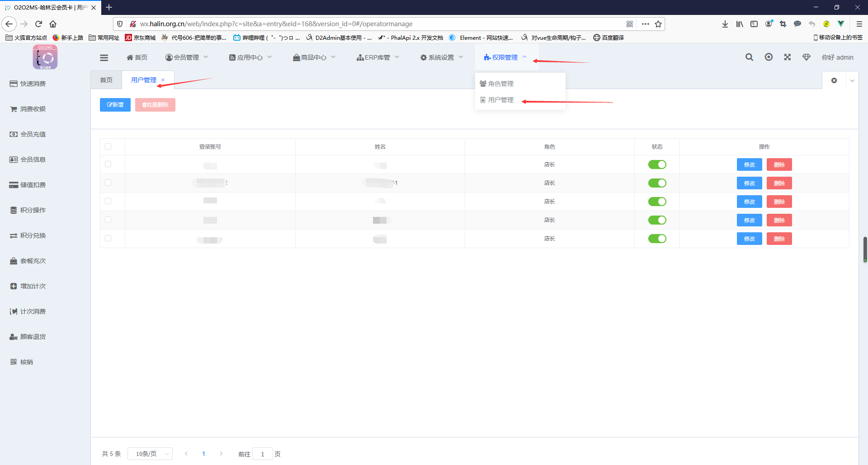The height and width of the screenshot is (465, 868).
Task: Reload the page with browser refresh icon
Action: tap(38, 24)
